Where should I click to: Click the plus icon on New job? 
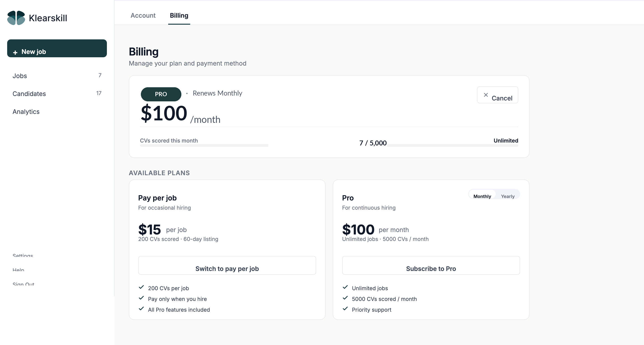(x=15, y=53)
